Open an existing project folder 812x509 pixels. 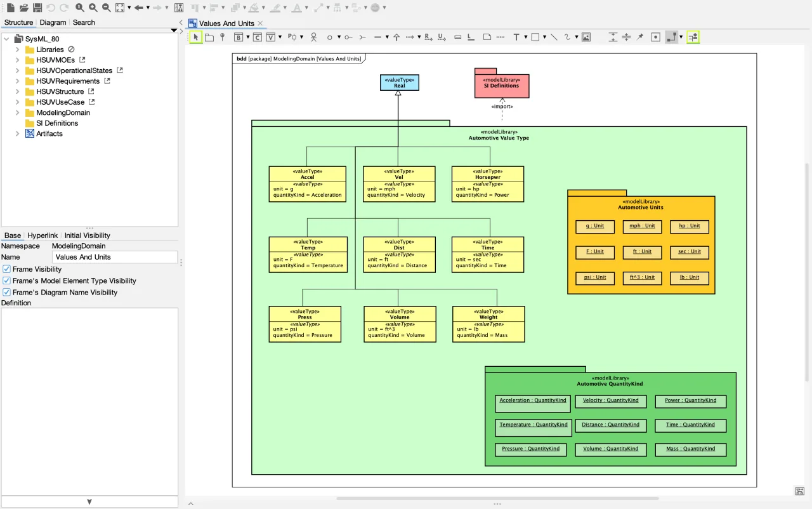(x=24, y=8)
